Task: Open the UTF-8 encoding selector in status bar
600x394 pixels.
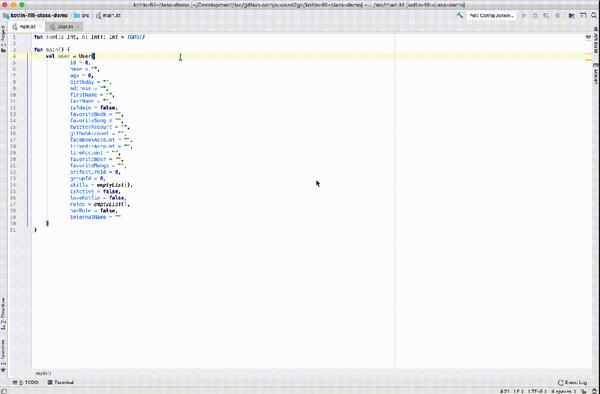Action: tap(538, 391)
